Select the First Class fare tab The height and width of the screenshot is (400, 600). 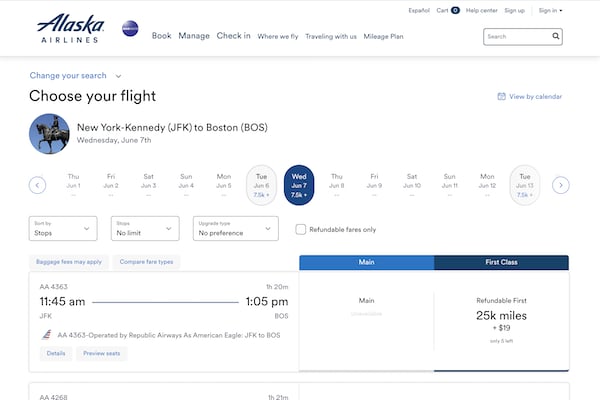click(x=502, y=262)
